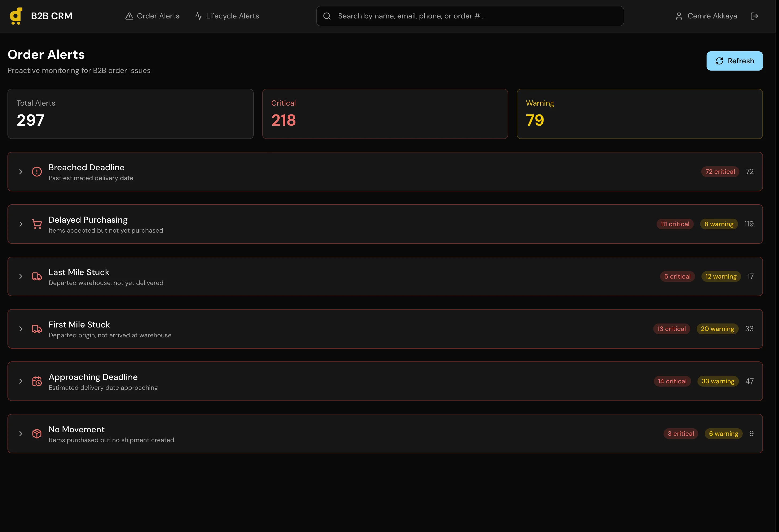Click the B2B CRM logo icon

click(16, 16)
